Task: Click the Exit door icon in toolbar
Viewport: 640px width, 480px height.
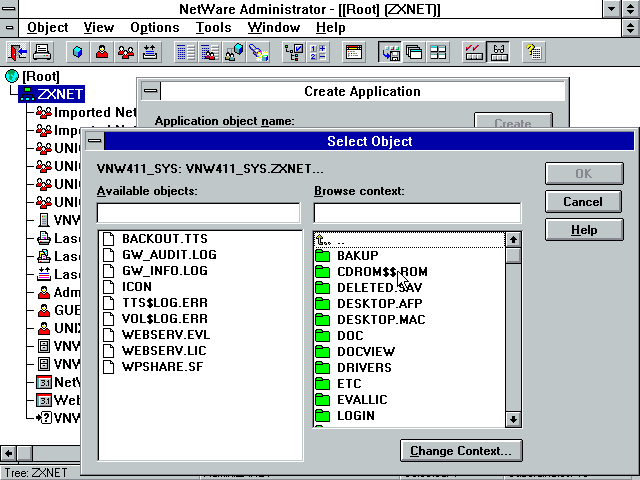Action: (18, 52)
